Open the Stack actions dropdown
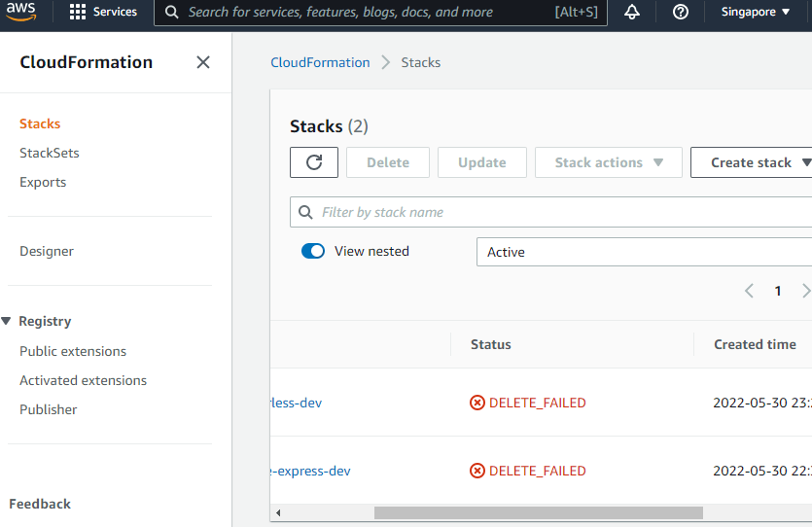The height and width of the screenshot is (527, 812). click(609, 162)
